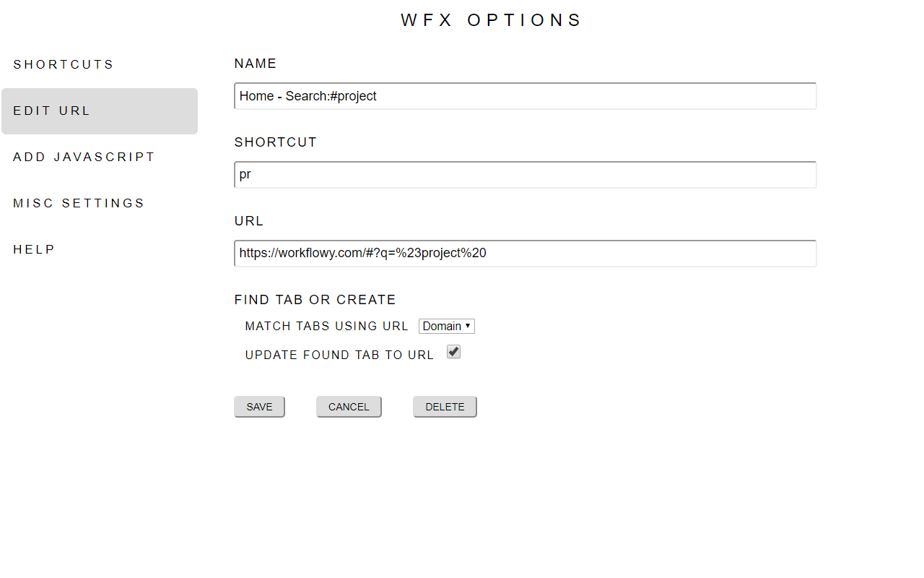924x578 pixels.
Task: Click the URL input with workflowy link
Action: pos(525,253)
